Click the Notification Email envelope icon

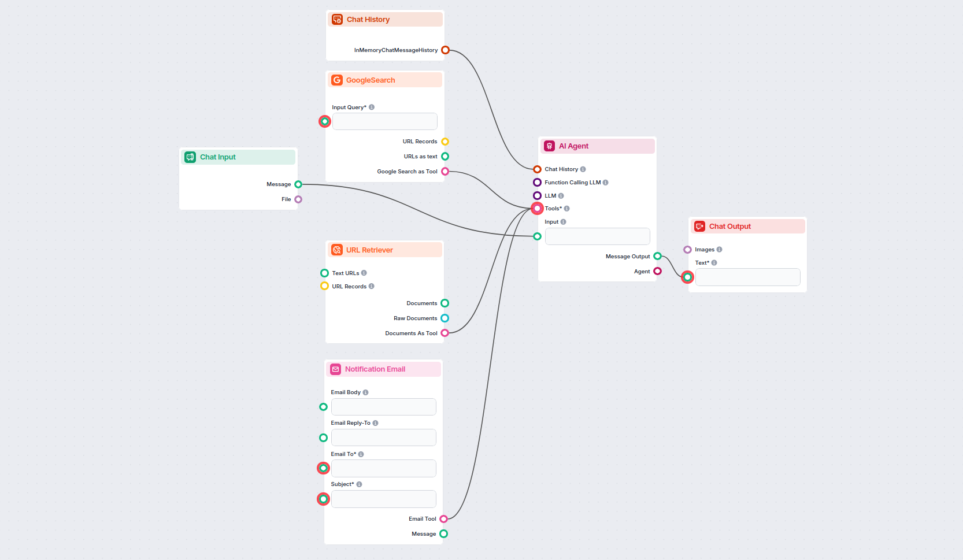click(x=336, y=369)
